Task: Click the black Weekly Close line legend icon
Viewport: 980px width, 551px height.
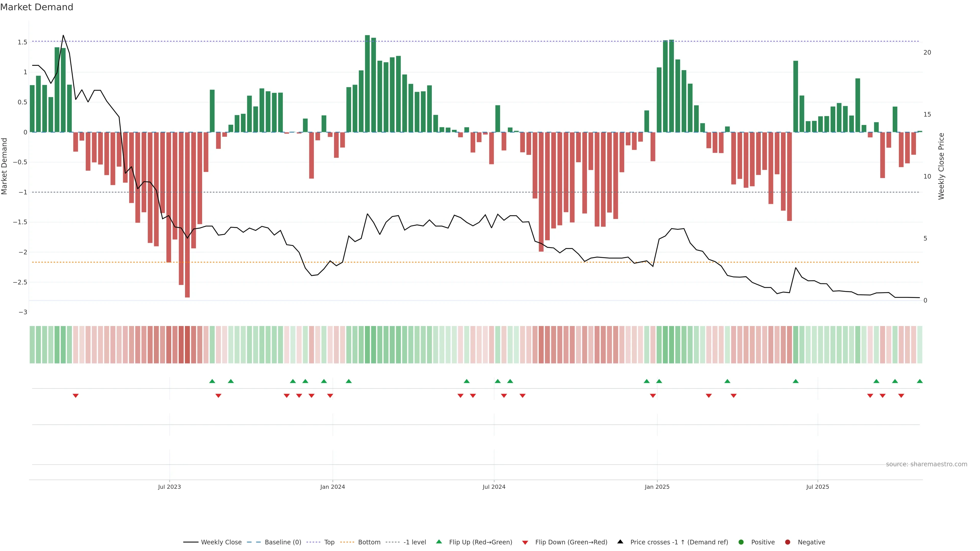Action: click(x=191, y=542)
